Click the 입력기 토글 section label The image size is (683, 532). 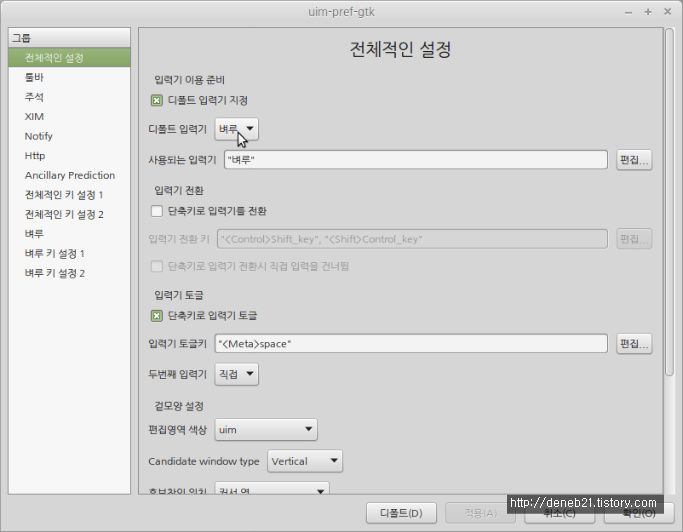[179, 295]
